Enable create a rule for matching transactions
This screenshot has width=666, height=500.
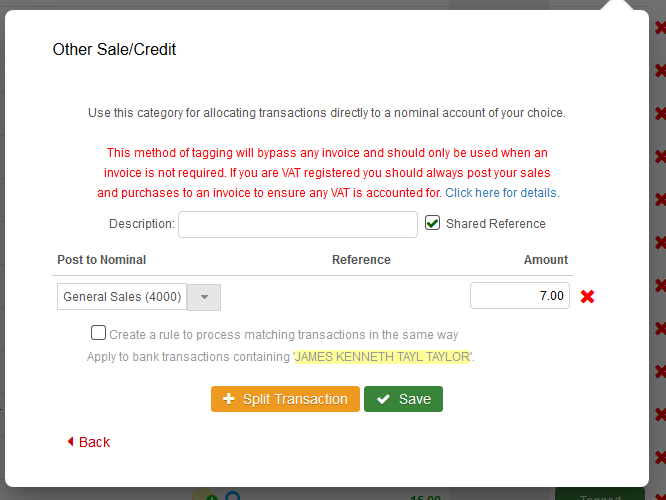pos(98,333)
